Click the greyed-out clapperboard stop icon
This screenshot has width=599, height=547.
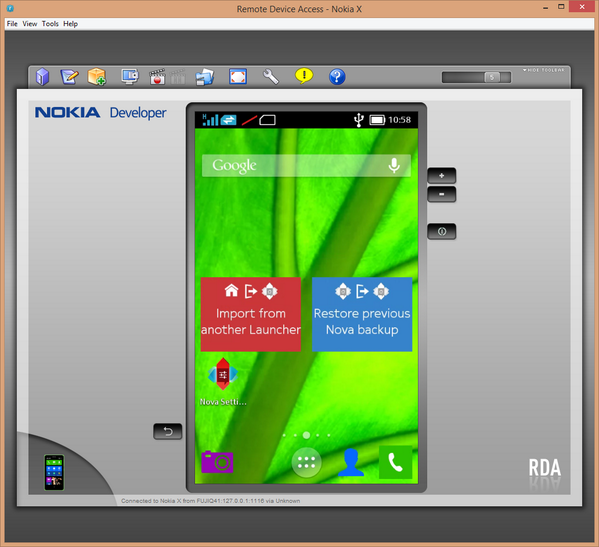tap(178, 77)
